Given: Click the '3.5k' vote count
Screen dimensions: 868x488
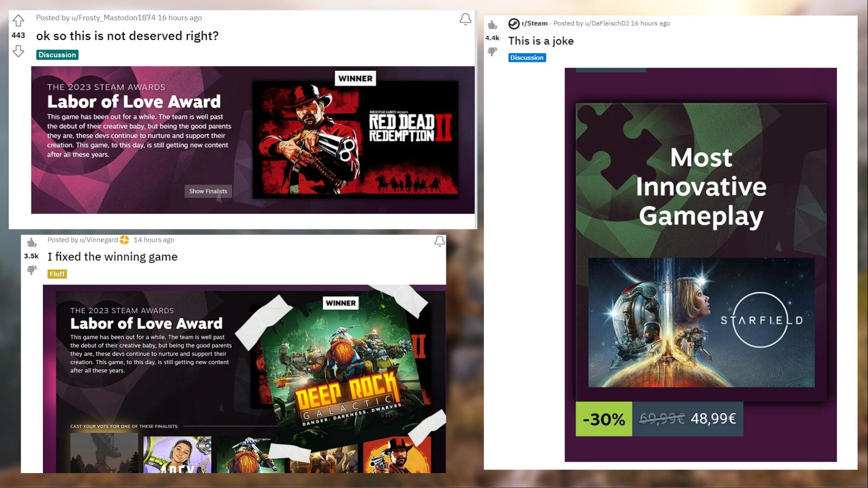Looking at the screenshot, I should [31, 256].
